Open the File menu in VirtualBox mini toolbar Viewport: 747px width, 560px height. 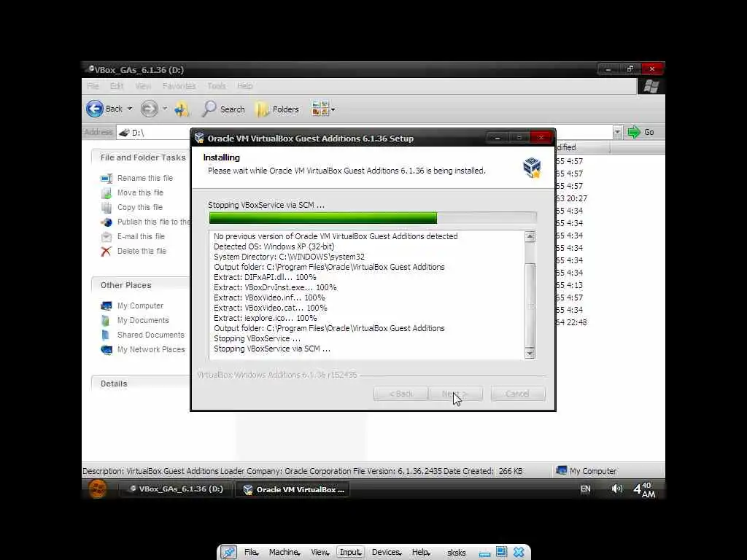(x=251, y=552)
